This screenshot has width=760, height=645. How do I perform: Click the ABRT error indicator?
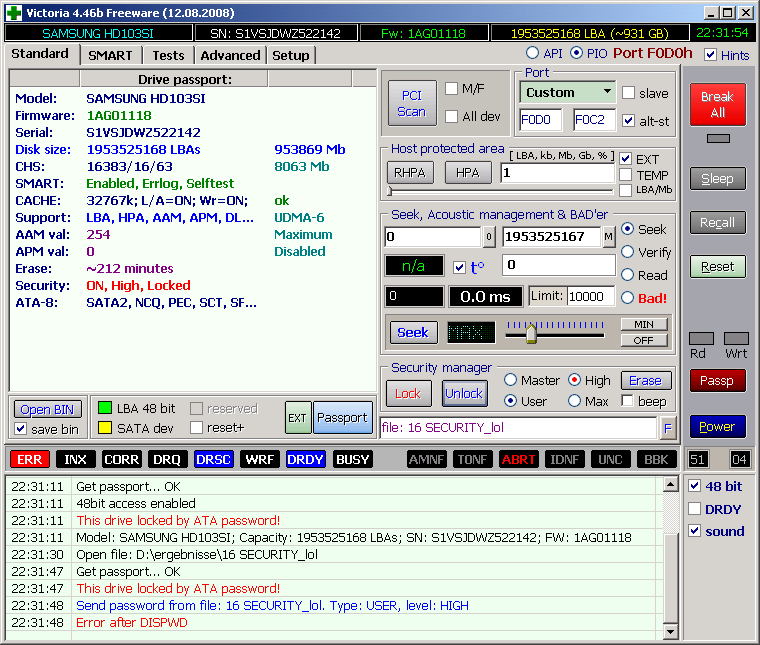[519, 459]
